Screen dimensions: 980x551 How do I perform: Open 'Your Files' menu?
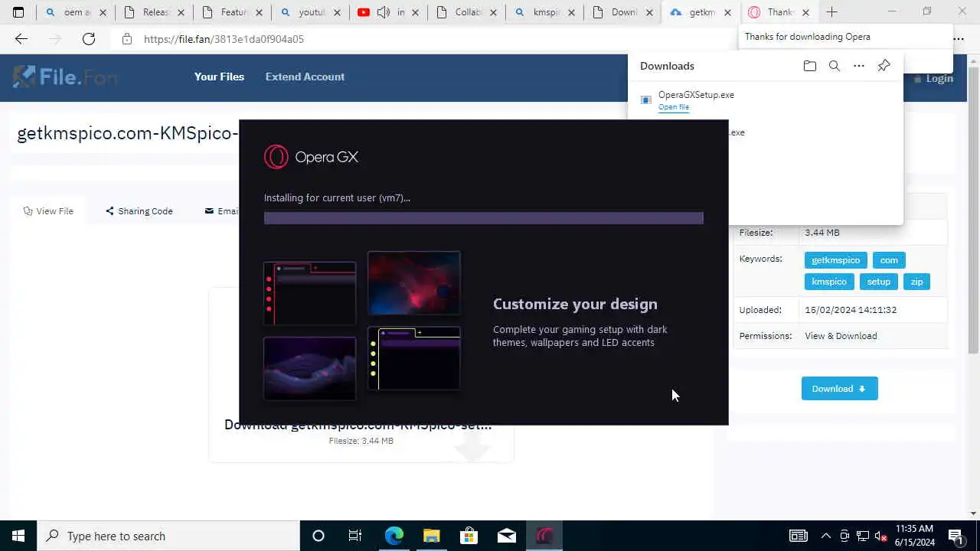[219, 77]
